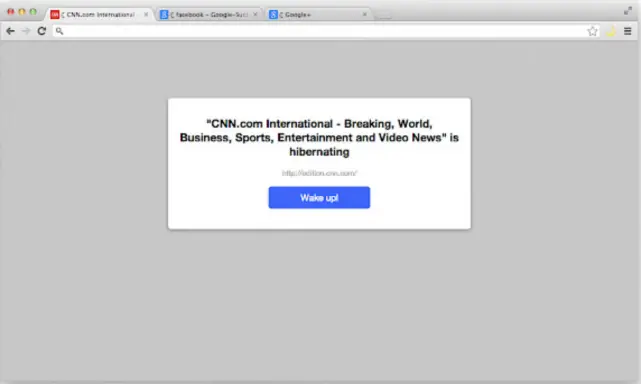Switch to the Google+ tab
641x384 pixels.
(318, 15)
